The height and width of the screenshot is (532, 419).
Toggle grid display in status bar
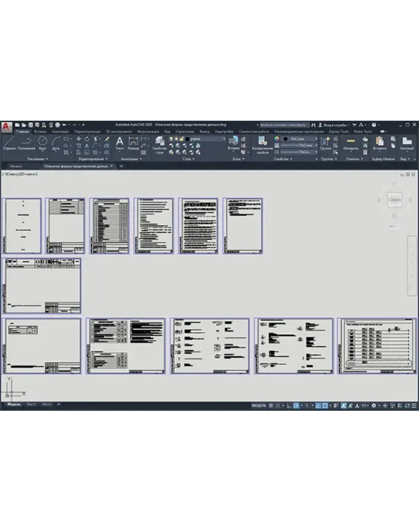[271, 406]
